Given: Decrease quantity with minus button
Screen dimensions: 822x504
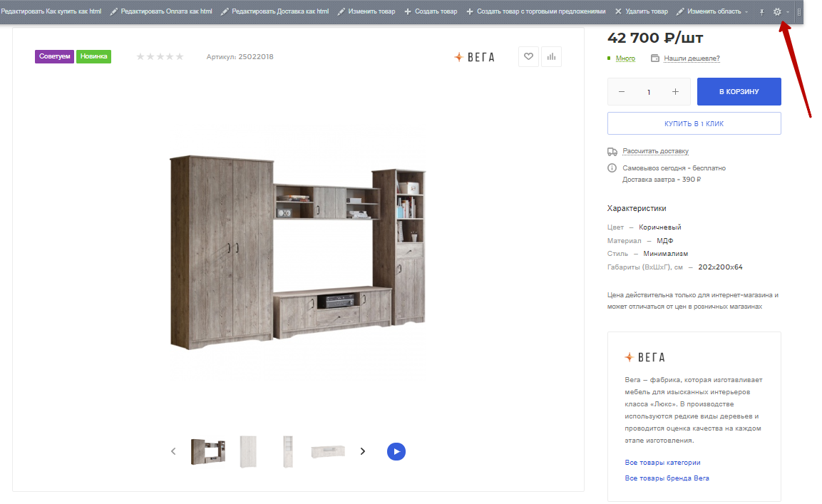Looking at the screenshot, I should [x=622, y=92].
